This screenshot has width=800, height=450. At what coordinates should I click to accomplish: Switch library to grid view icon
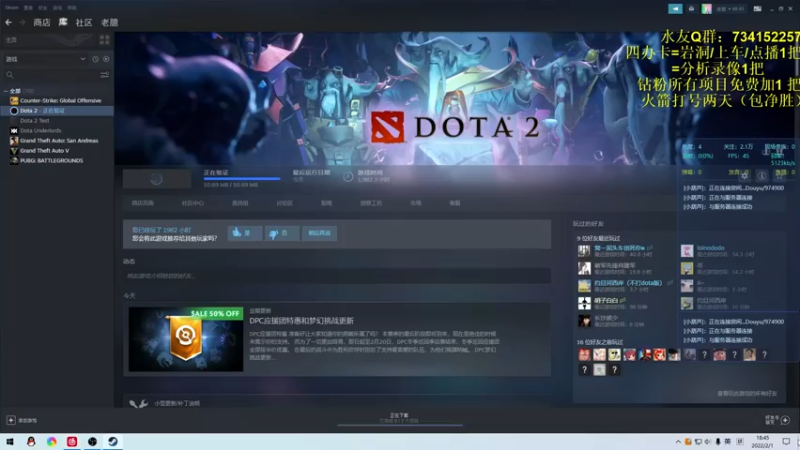(x=105, y=40)
